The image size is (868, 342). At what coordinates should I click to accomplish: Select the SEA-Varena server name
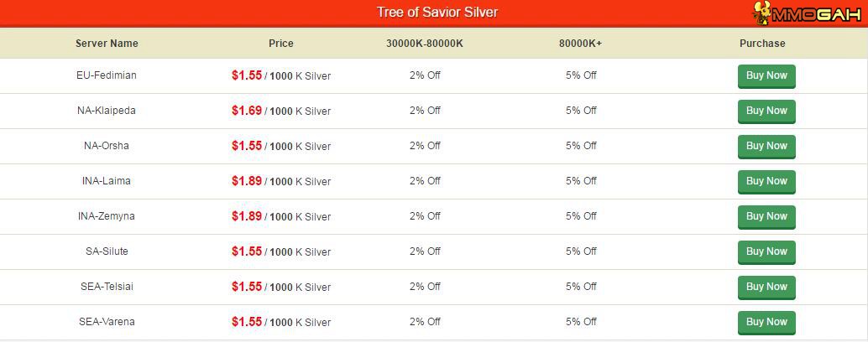click(x=107, y=322)
